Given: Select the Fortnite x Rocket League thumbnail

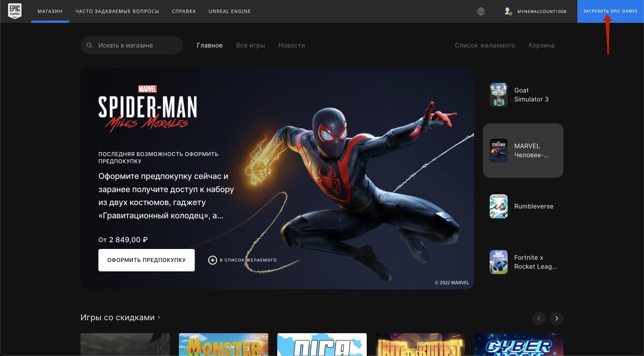Looking at the screenshot, I should [498, 262].
